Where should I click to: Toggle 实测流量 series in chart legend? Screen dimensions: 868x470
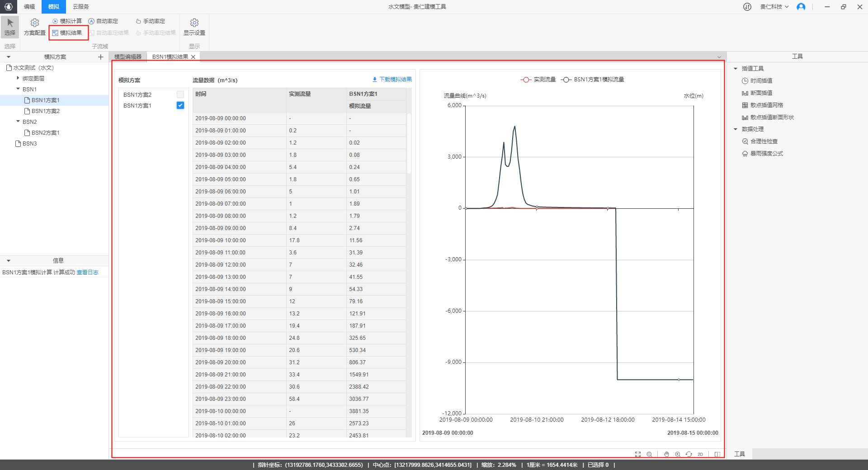click(x=538, y=80)
